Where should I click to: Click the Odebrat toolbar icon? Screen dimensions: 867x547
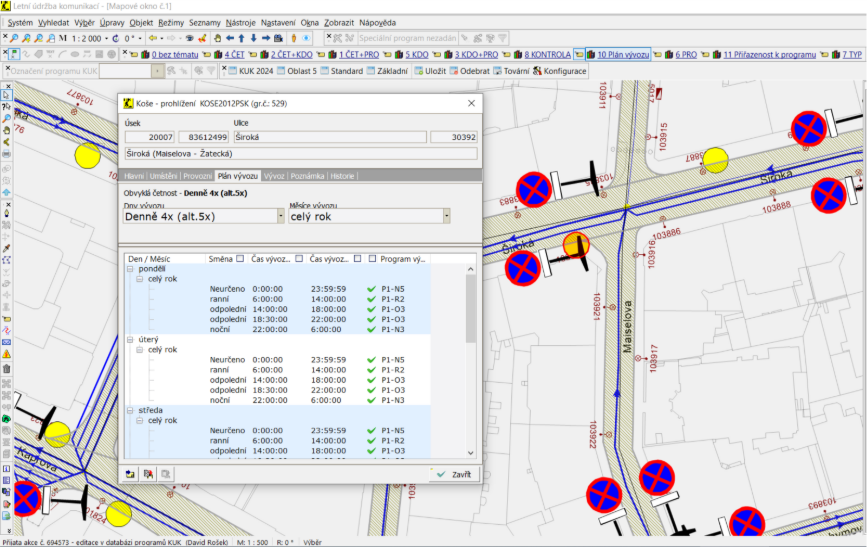pos(469,71)
